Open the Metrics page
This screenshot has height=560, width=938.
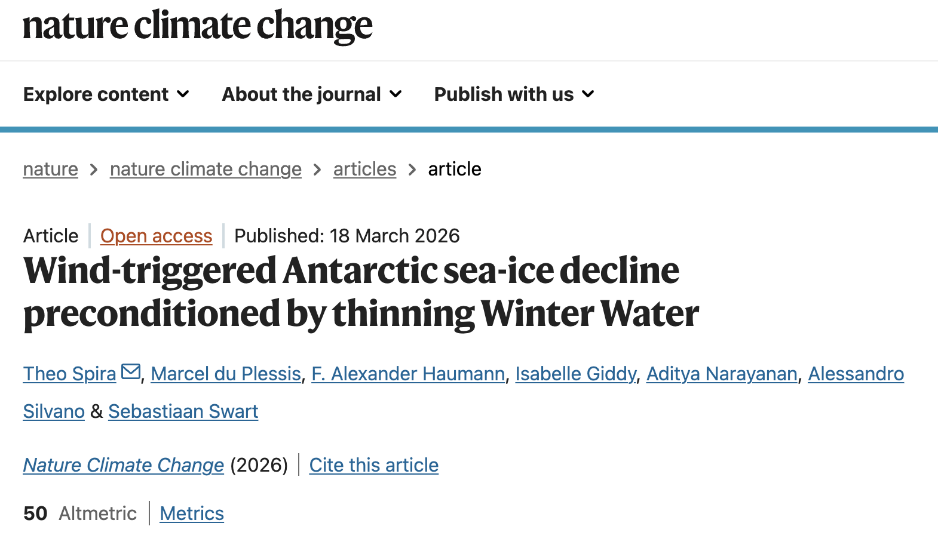tap(192, 513)
